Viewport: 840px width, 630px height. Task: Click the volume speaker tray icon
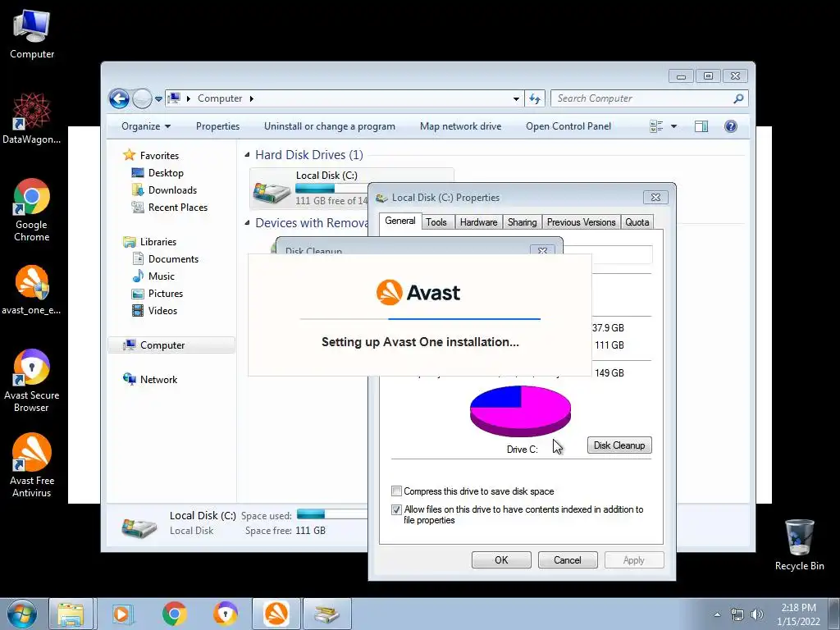[756, 614]
